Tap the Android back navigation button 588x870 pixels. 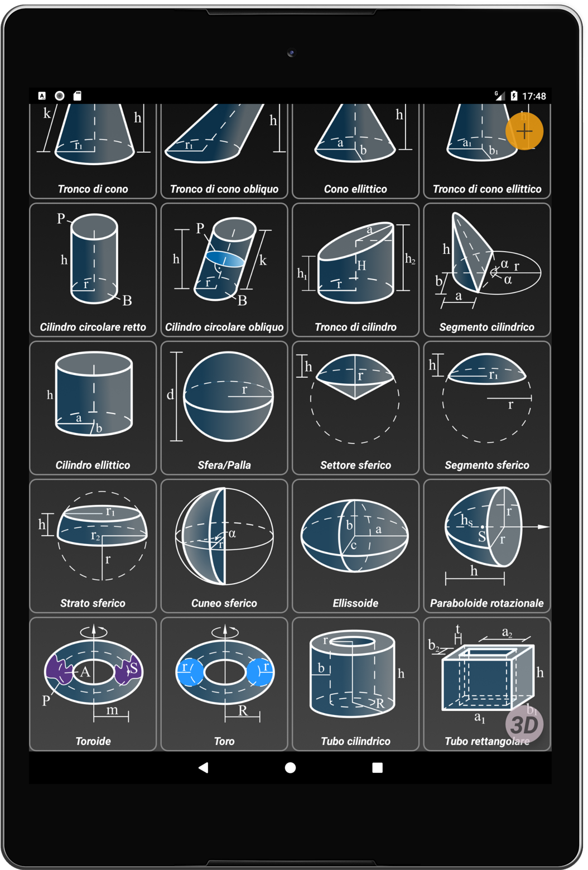click(204, 768)
